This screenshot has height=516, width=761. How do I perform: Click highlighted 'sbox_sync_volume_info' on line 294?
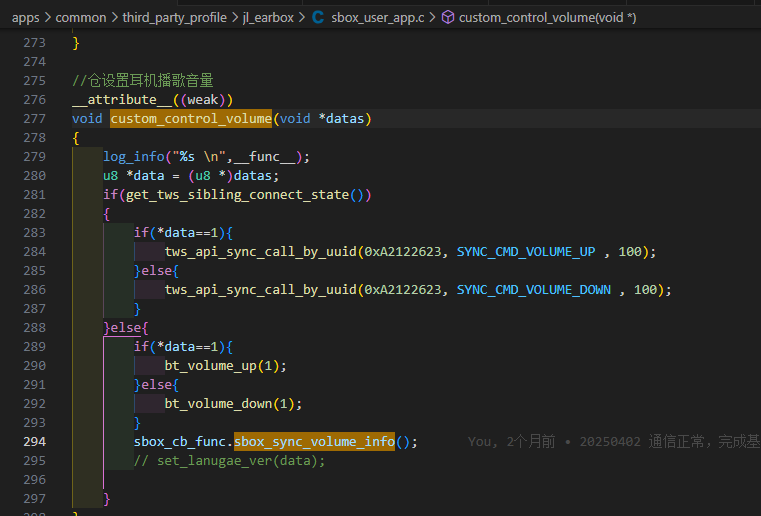coord(314,442)
